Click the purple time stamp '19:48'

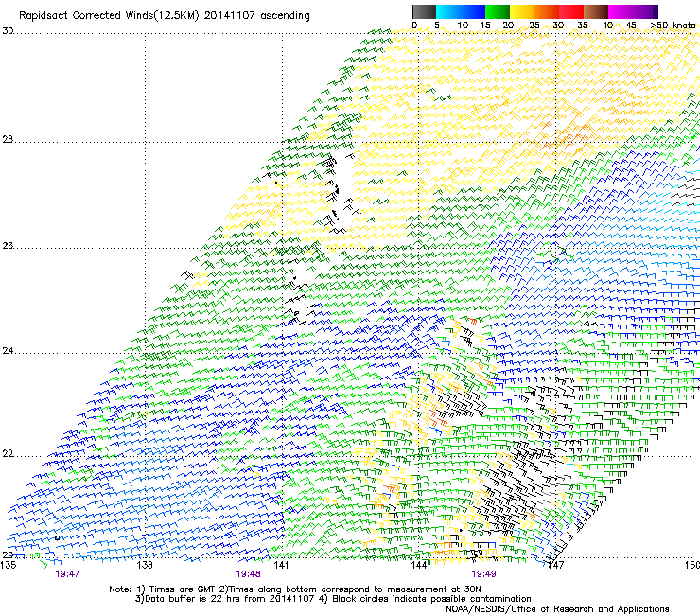point(248,574)
